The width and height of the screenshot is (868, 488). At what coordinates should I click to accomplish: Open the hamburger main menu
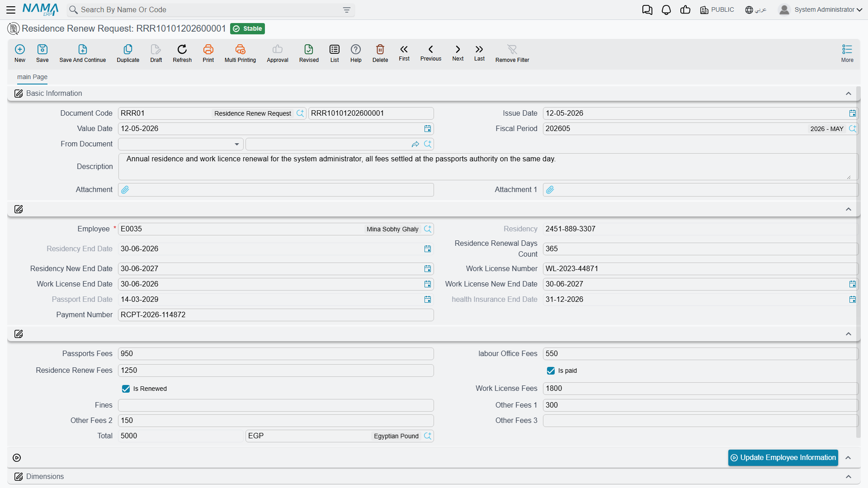(x=11, y=10)
